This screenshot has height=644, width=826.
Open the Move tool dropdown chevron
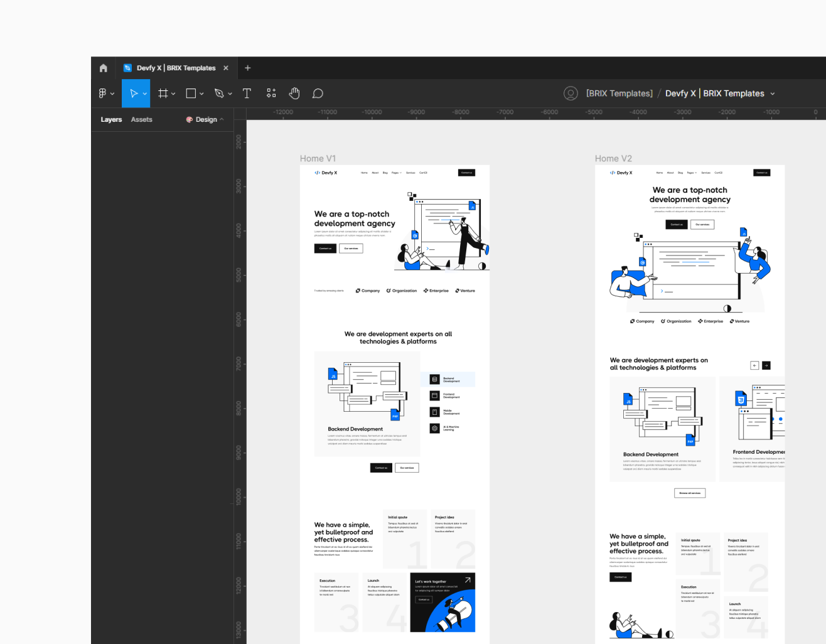pyautogui.click(x=144, y=93)
